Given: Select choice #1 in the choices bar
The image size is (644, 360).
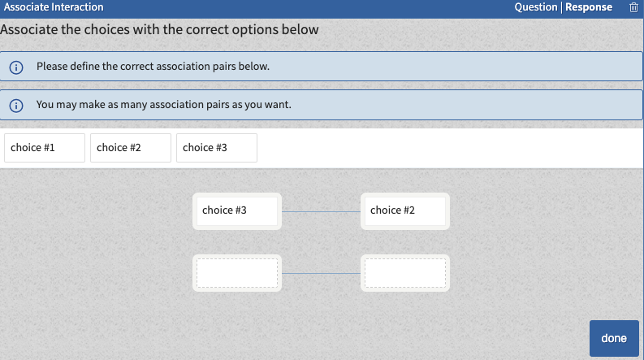Looking at the screenshot, I should 45,148.
